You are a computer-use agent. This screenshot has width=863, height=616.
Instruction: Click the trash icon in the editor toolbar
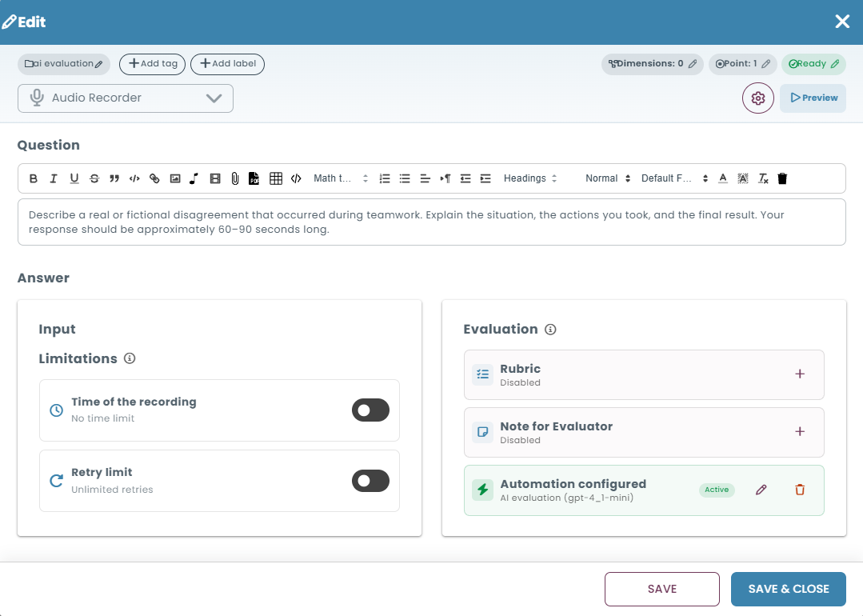point(782,178)
